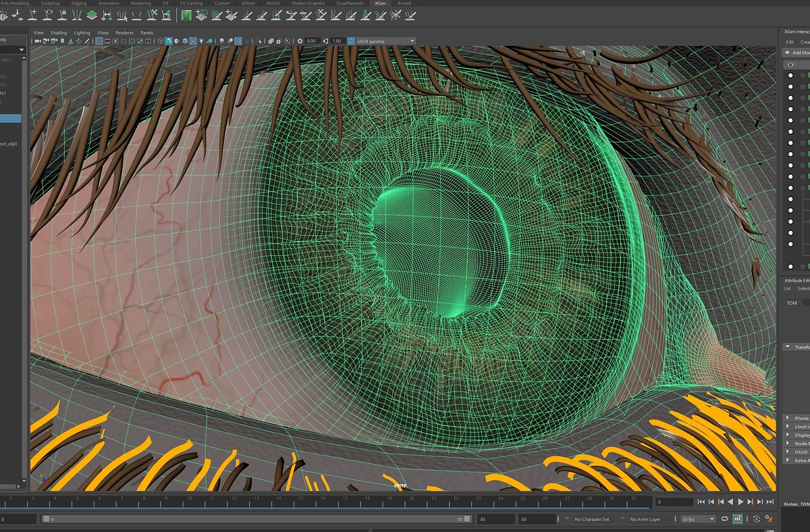The height and width of the screenshot is (532, 810).
Task: Expand the first XGen modifier row
Action: pyautogui.click(x=803, y=76)
